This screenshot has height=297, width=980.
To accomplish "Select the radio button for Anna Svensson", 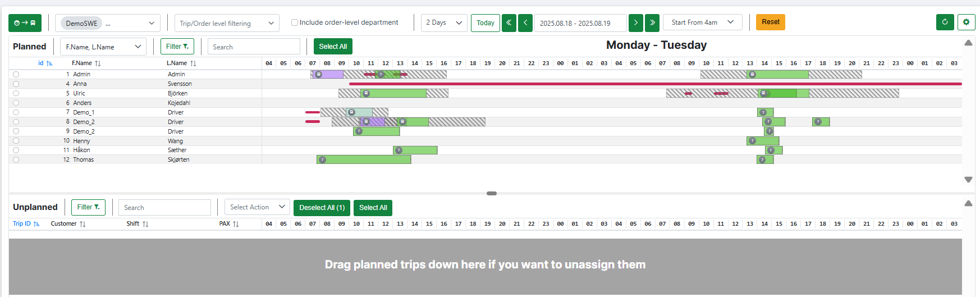I will click(x=16, y=84).
